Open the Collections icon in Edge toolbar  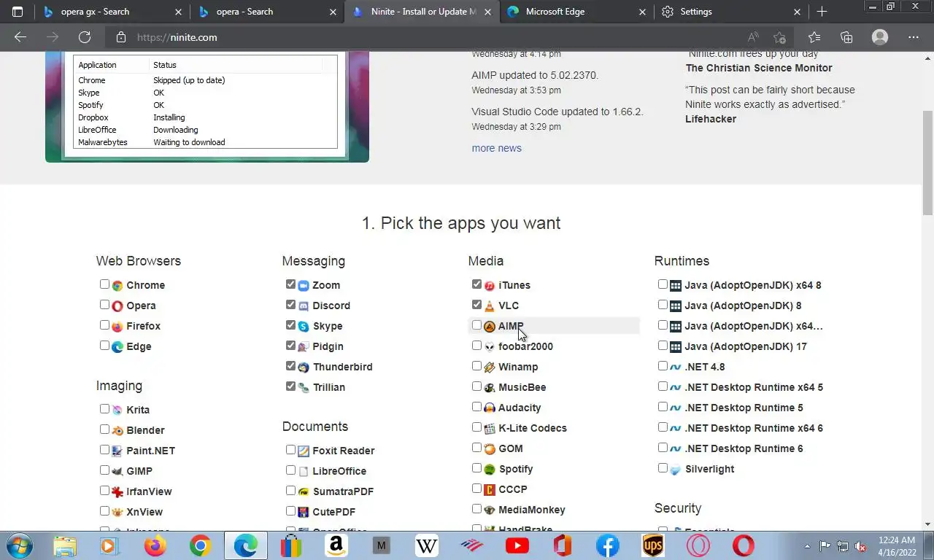[x=846, y=37]
